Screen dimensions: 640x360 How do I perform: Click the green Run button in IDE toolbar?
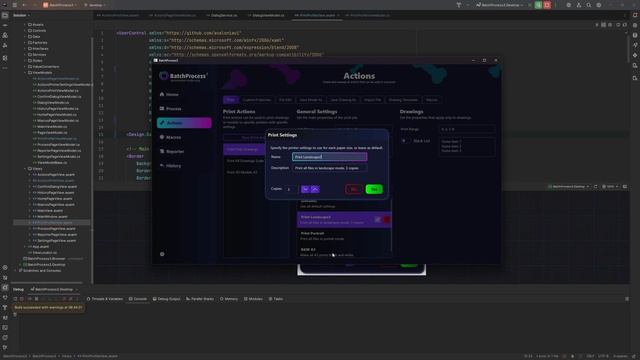[538, 5]
